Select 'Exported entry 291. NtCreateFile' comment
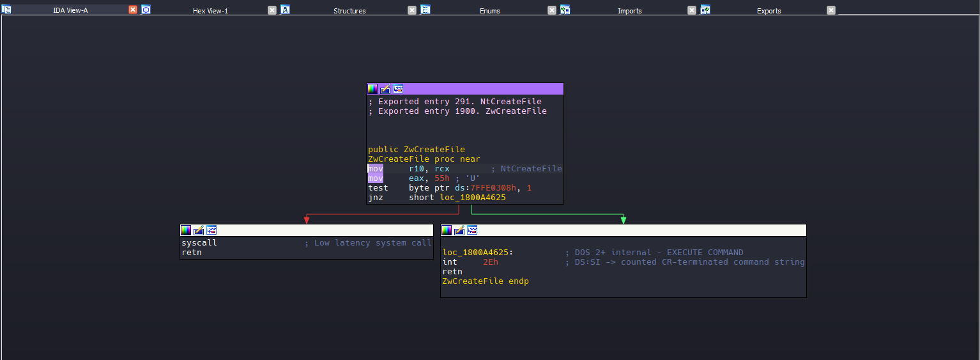Viewport: 980px width, 360px height. pyautogui.click(x=455, y=102)
